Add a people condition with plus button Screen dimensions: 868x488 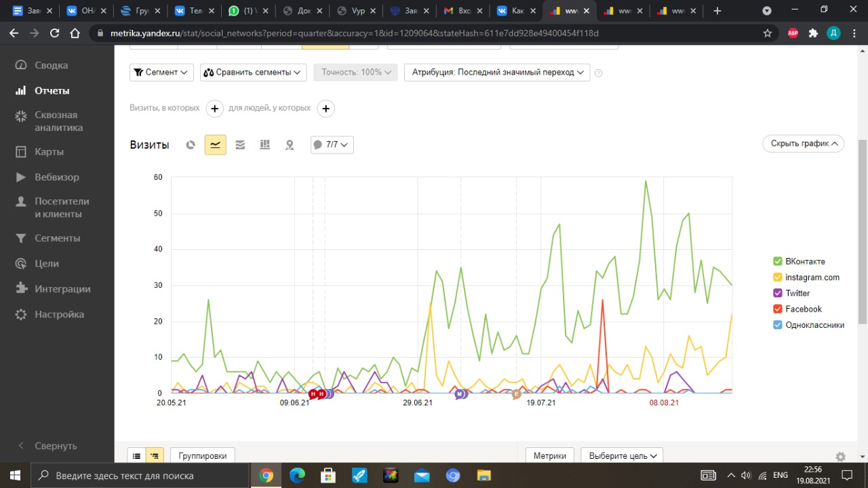coord(325,109)
